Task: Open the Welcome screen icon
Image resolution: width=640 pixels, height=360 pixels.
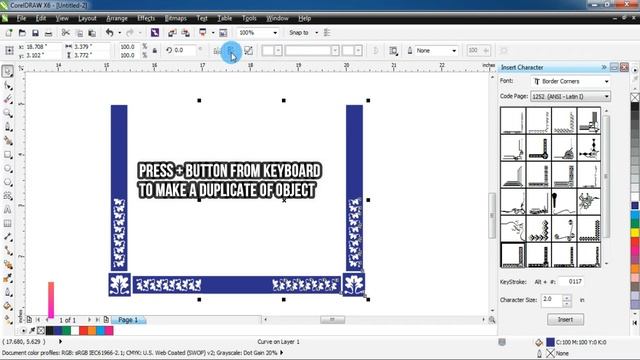Action: (x=223, y=33)
